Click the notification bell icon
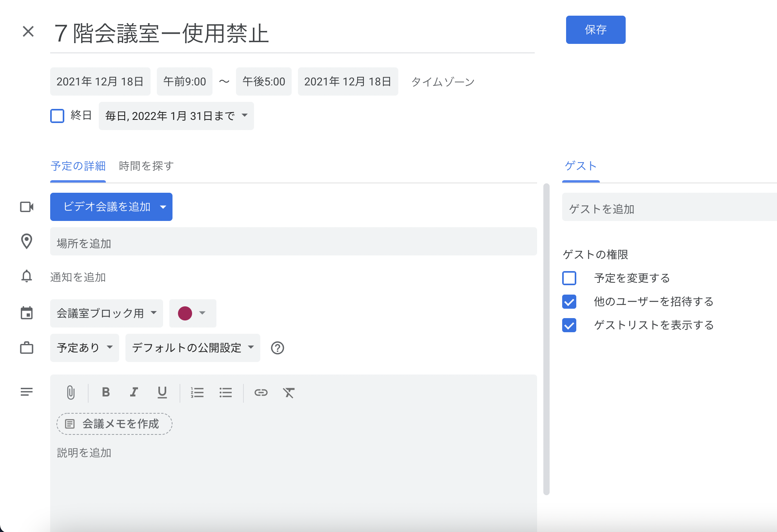 [x=27, y=276]
